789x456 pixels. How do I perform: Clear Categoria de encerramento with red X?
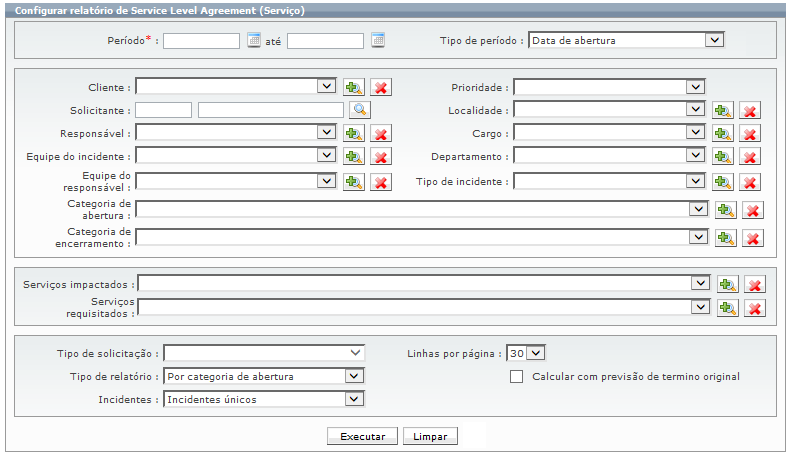tap(753, 238)
